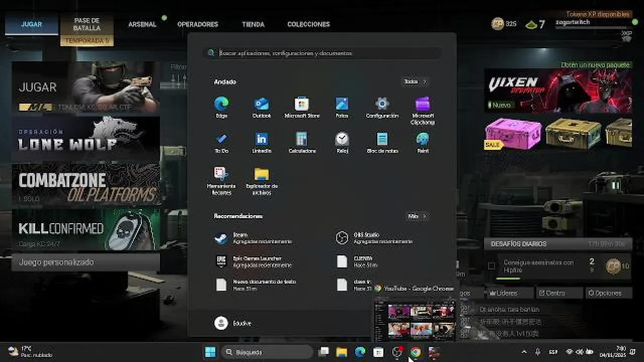
Task: Switch to the JUGAR tab
Action: 31,24
